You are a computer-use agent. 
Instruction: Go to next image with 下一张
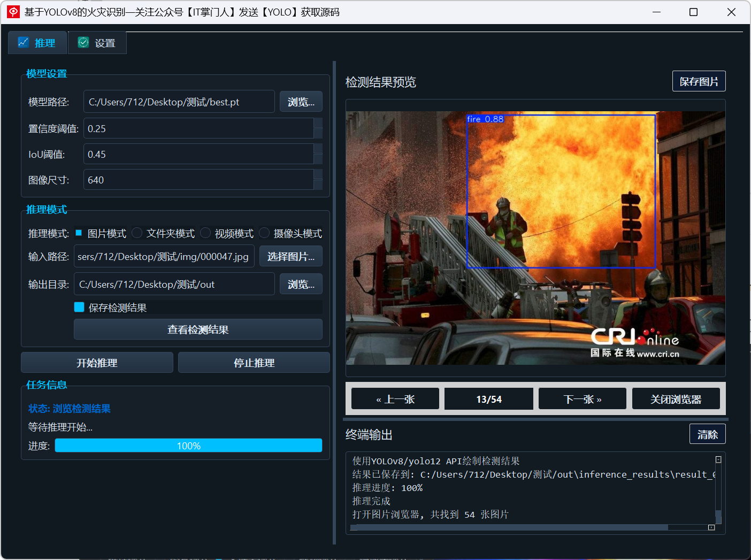pyautogui.click(x=583, y=399)
